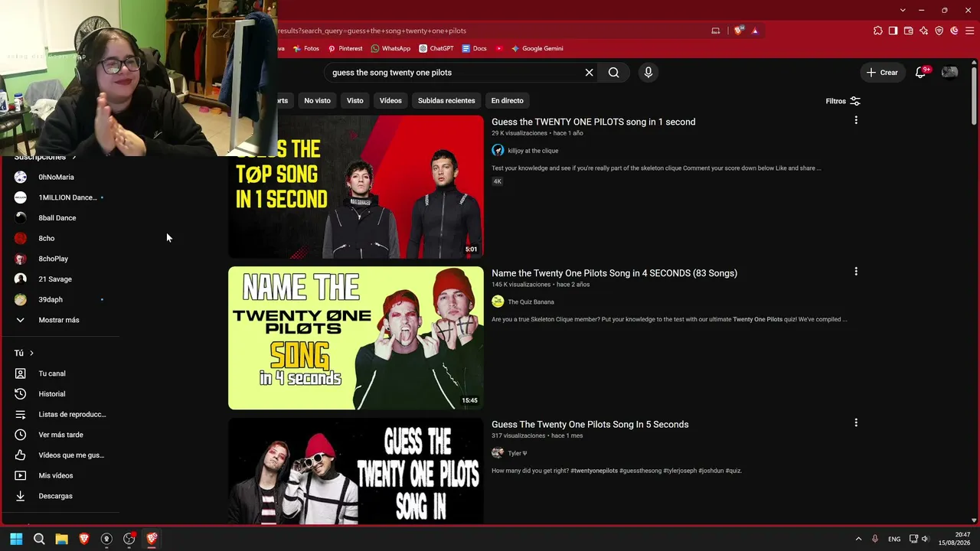The width and height of the screenshot is (980, 551).
Task: Start voice search with the microphone
Action: point(648,73)
